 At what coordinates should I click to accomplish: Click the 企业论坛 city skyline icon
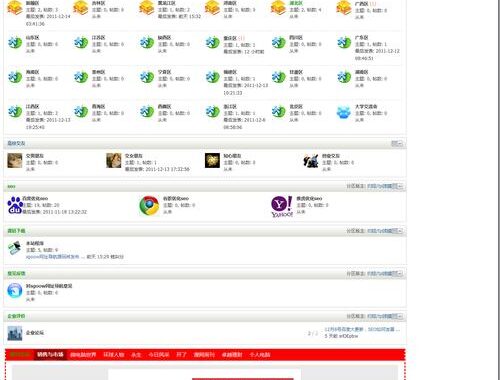15,333
